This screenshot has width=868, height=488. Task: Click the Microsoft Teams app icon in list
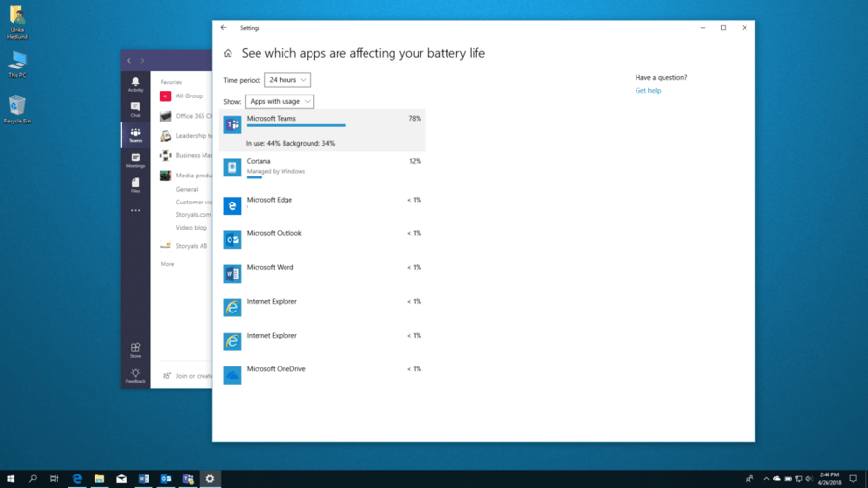tap(231, 124)
